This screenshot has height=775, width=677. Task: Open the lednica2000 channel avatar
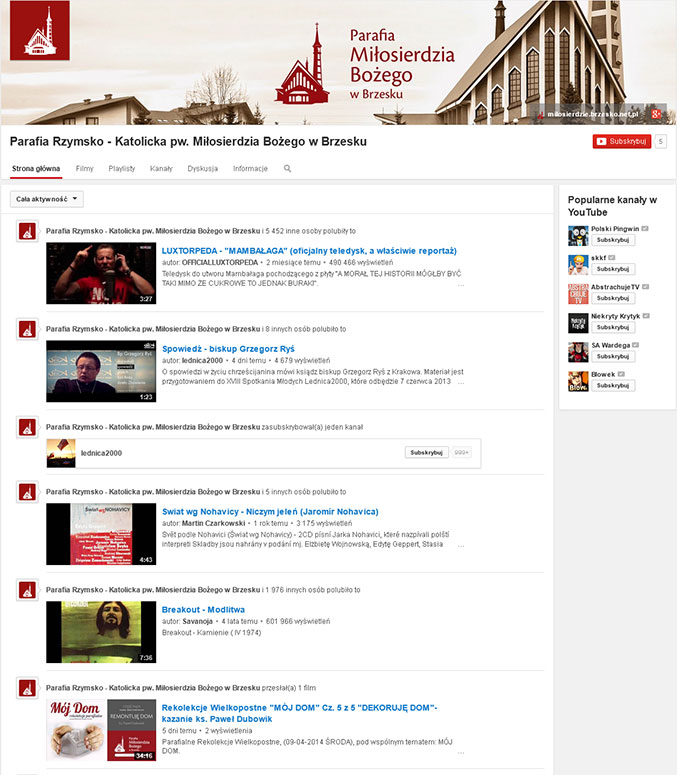[x=61, y=453]
